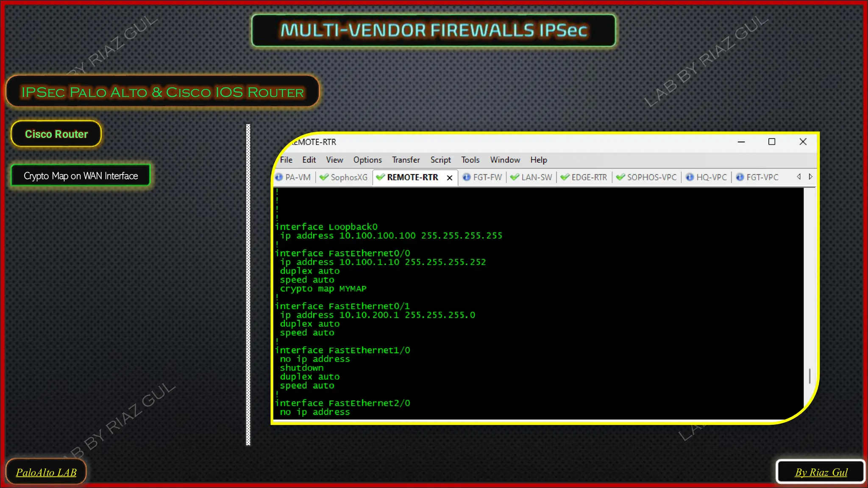This screenshot has width=868, height=488.
Task: Click the 'crypto map MYMAP' terminal line
Action: point(323,289)
